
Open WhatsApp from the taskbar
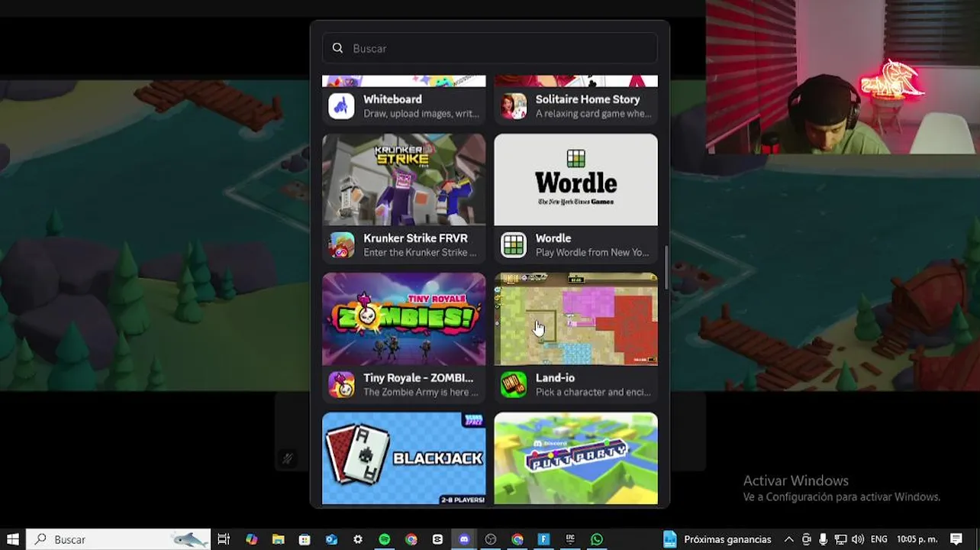[x=597, y=539]
